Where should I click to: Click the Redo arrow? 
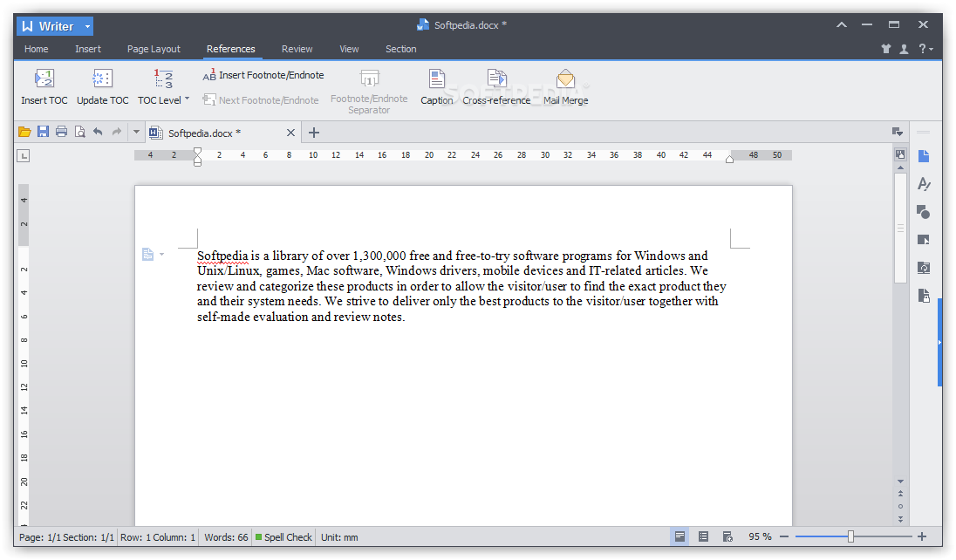point(117,132)
